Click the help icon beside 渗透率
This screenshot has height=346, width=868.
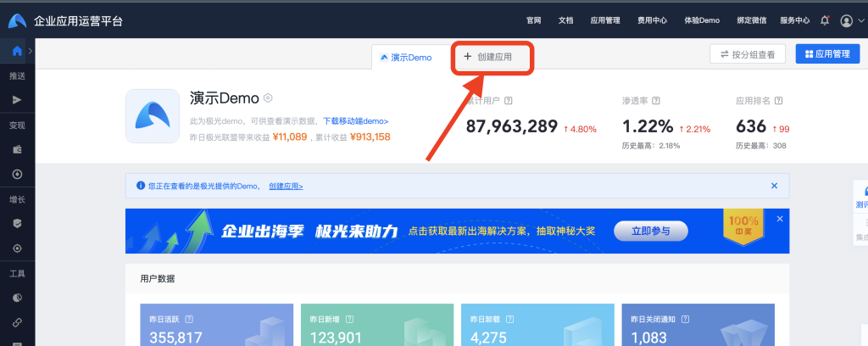click(657, 100)
